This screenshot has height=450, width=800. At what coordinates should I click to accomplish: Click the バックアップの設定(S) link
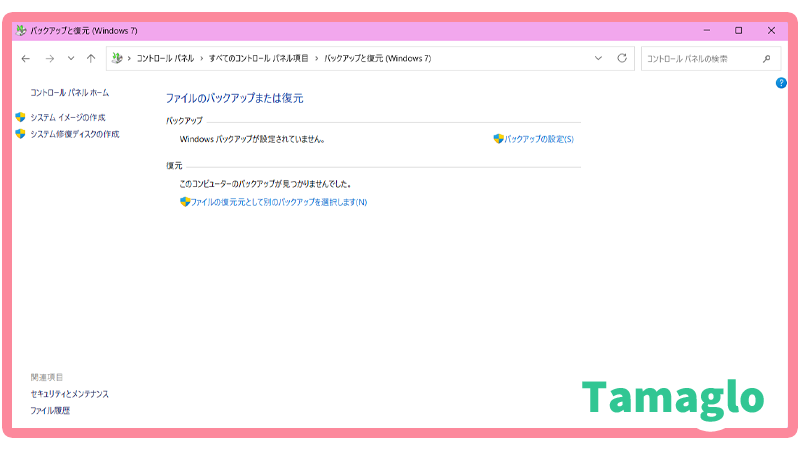point(538,139)
